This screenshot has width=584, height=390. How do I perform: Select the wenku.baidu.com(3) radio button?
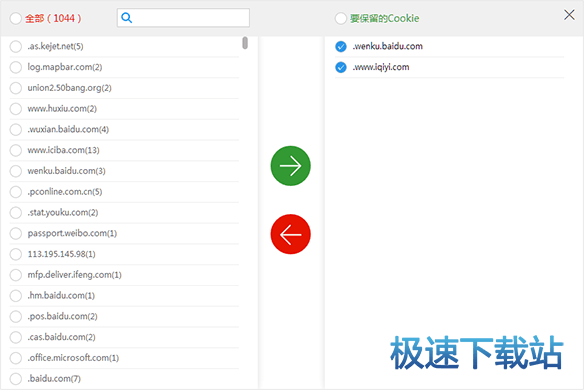(x=16, y=171)
